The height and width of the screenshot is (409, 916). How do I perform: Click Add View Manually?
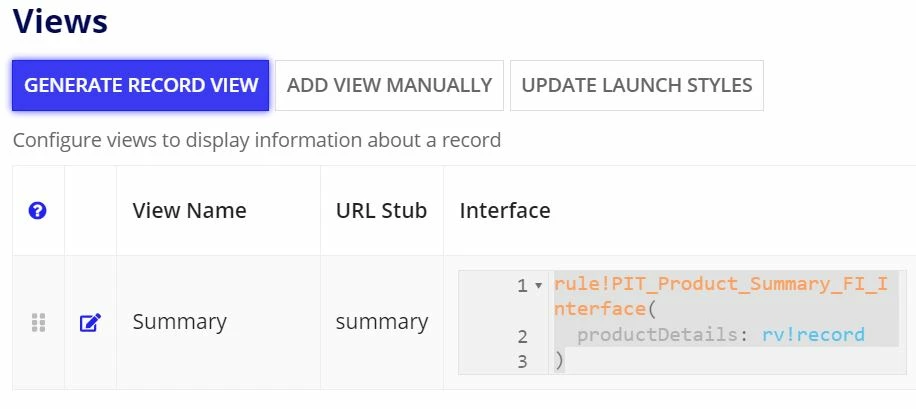pos(389,85)
